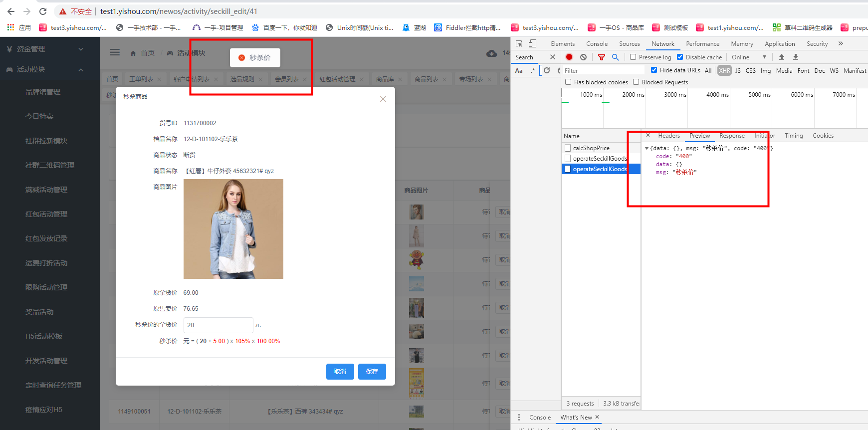The width and height of the screenshot is (868, 430).
Task: Click the cloud download icon
Action: point(491,53)
